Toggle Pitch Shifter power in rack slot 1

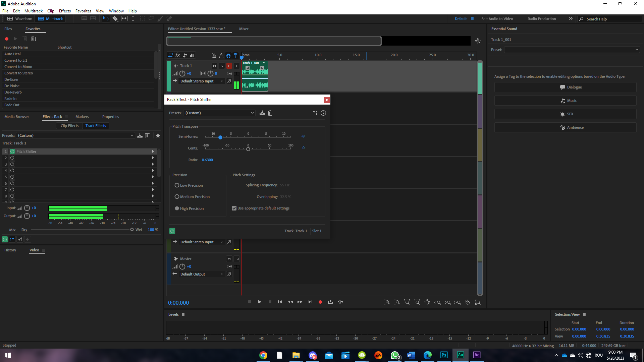pos(12,152)
